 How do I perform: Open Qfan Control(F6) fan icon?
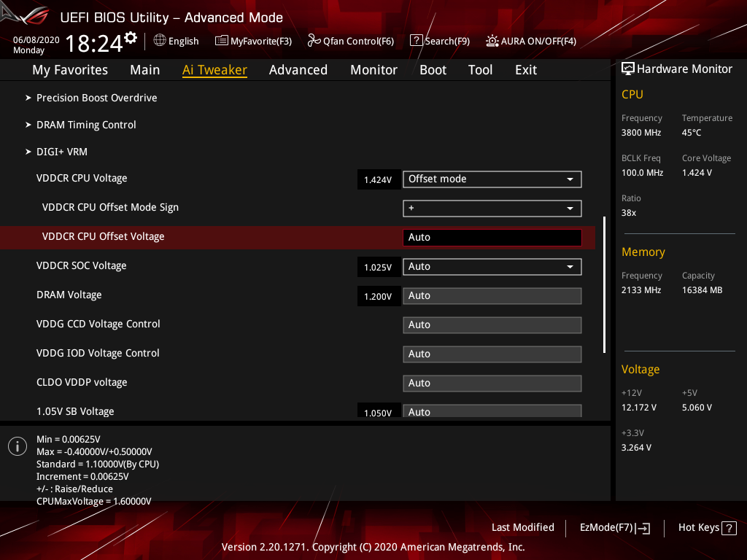click(314, 41)
